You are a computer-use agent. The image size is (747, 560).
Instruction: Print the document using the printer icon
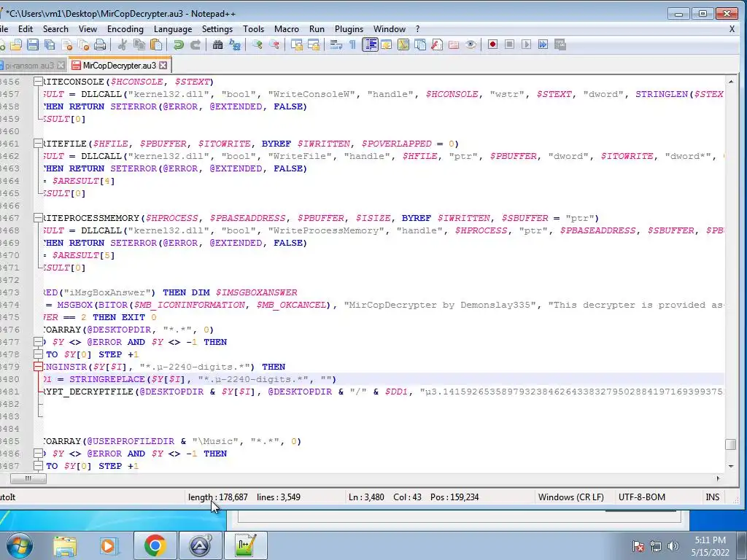coord(100,44)
